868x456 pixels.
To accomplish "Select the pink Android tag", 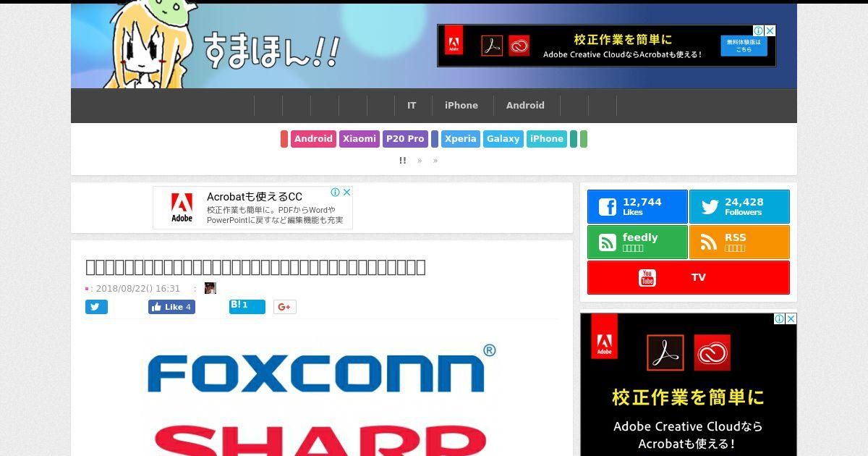I will click(x=313, y=139).
